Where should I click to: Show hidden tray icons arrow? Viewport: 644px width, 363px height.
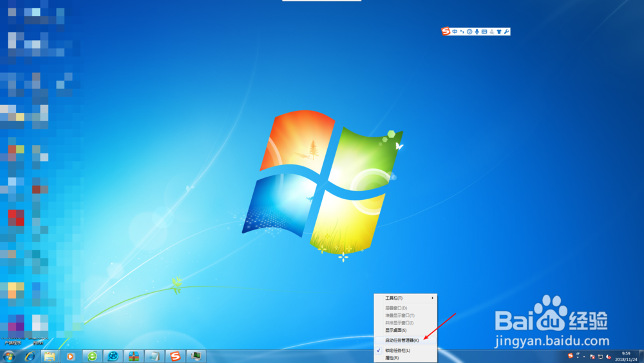(584, 357)
